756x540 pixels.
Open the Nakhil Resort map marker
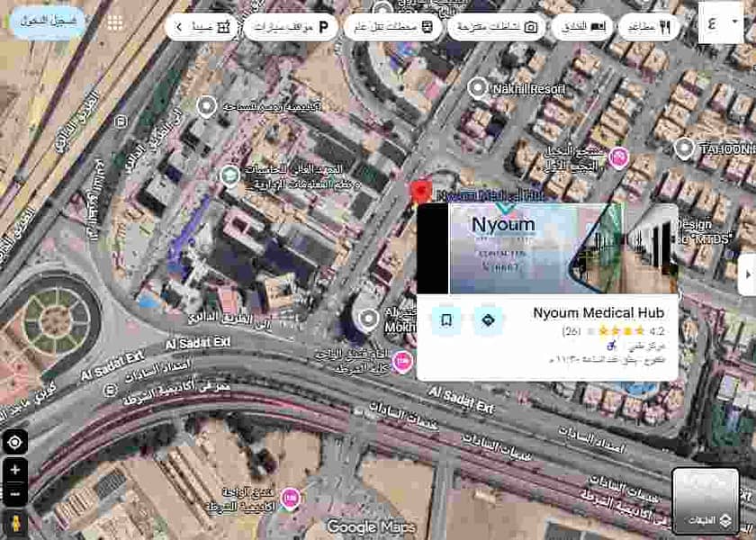click(x=478, y=88)
